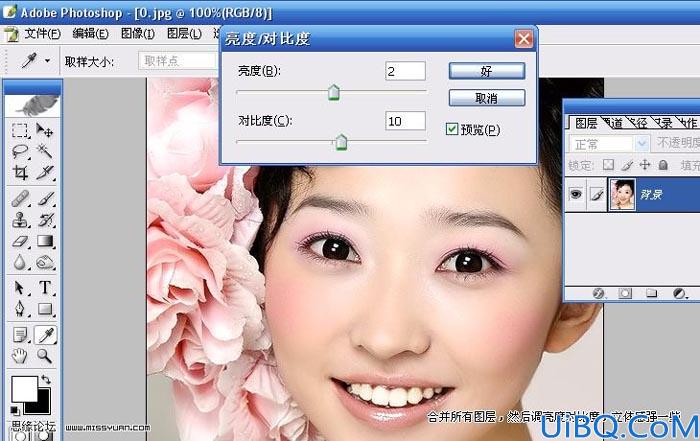Open the eyedropper tool preset picker arrow

[x=47, y=61]
